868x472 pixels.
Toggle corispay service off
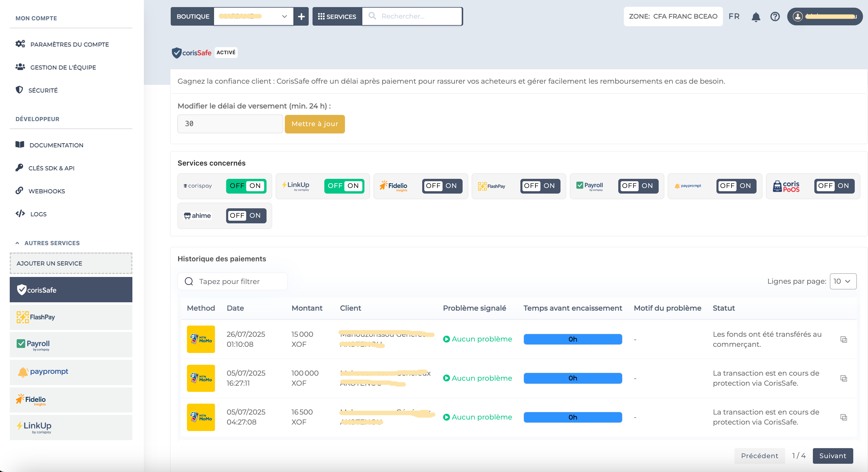237,186
